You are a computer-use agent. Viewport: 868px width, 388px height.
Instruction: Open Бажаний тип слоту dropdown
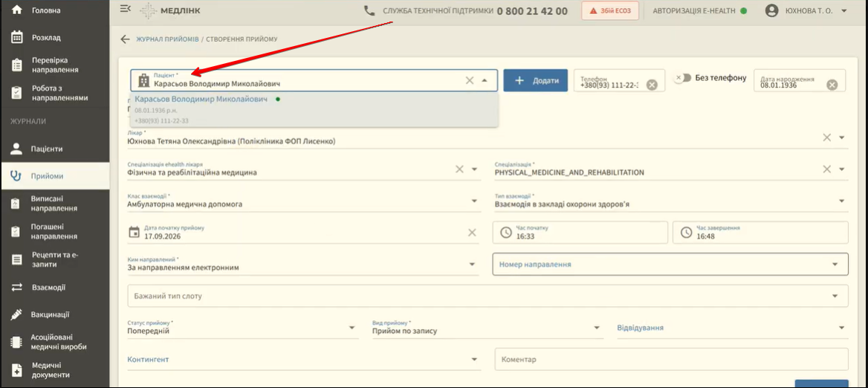click(488, 296)
